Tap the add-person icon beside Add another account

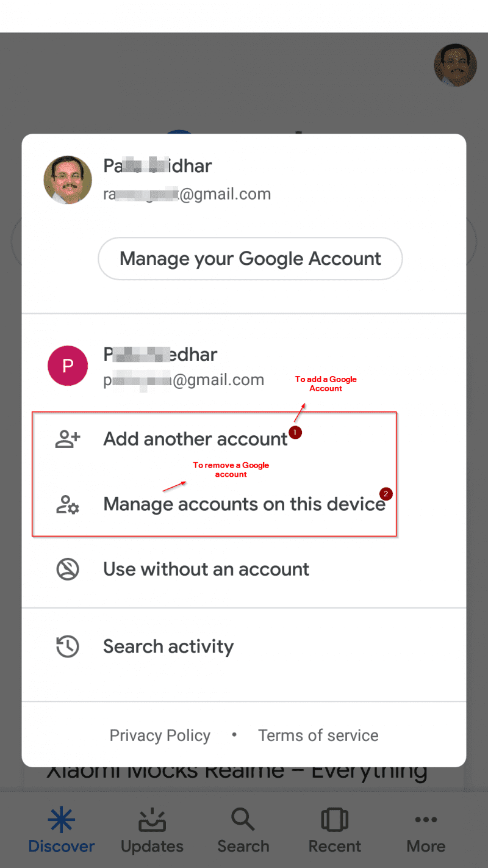point(68,439)
